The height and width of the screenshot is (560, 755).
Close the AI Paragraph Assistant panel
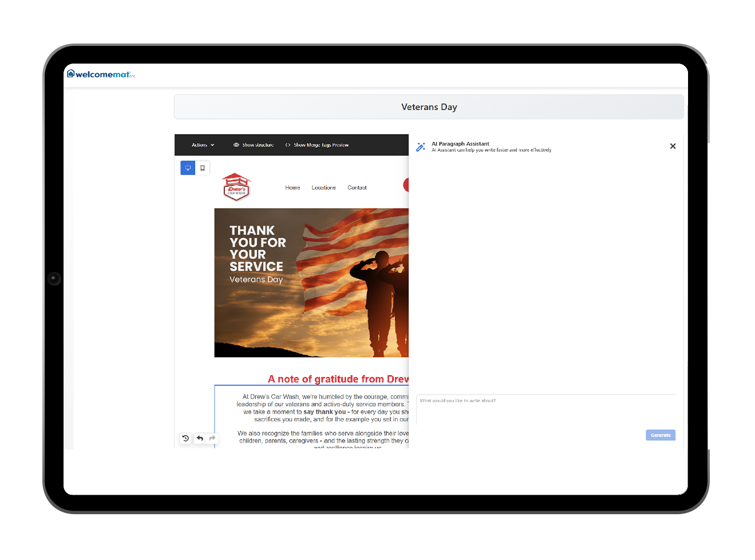click(x=673, y=146)
